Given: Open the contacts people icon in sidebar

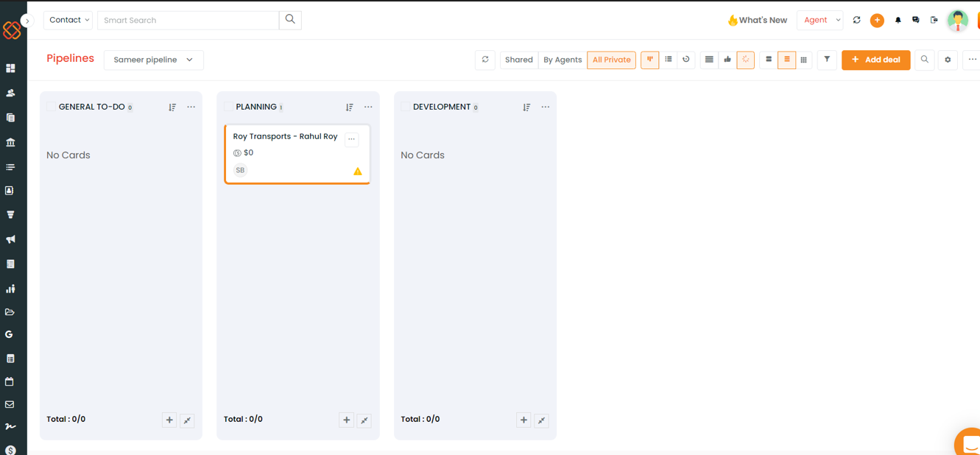Looking at the screenshot, I should [x=10, y=93].
